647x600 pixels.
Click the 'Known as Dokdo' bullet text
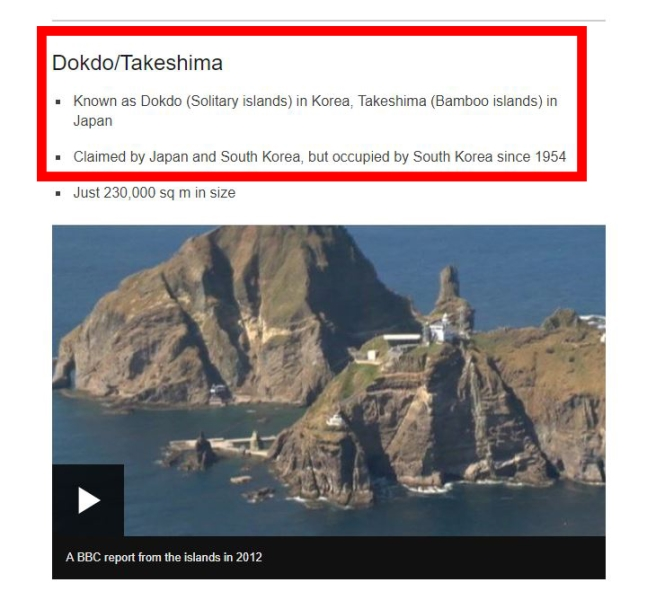[x=315, y=111]
